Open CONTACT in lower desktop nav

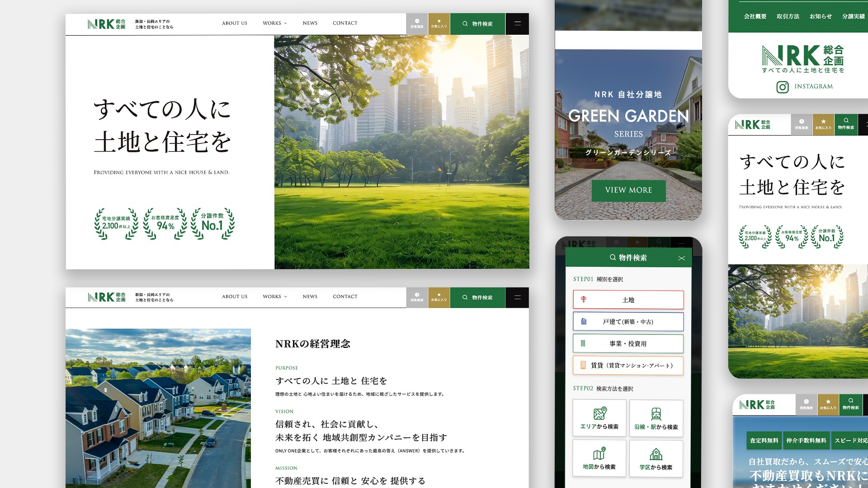(x=345, y=297)
